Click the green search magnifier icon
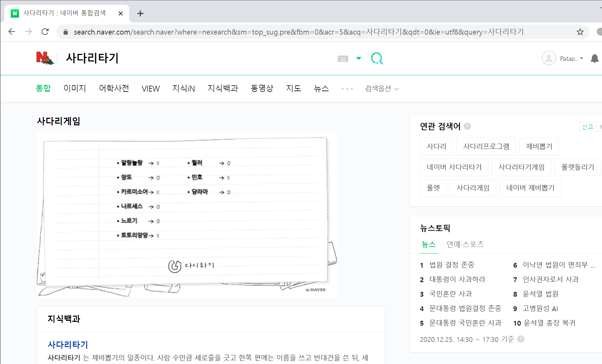The height and width of the screenshot is (364, 602). click(377, 58)
